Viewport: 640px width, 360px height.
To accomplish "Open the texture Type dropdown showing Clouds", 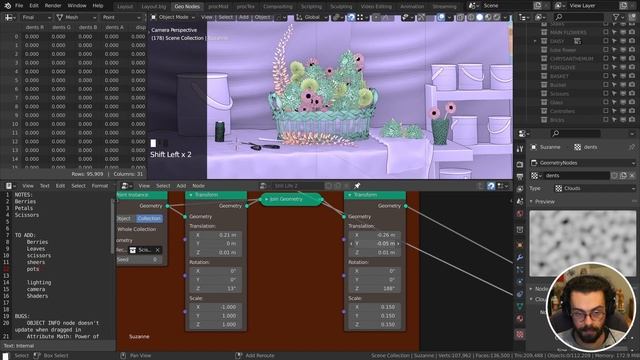I will (x=595, y=188).
